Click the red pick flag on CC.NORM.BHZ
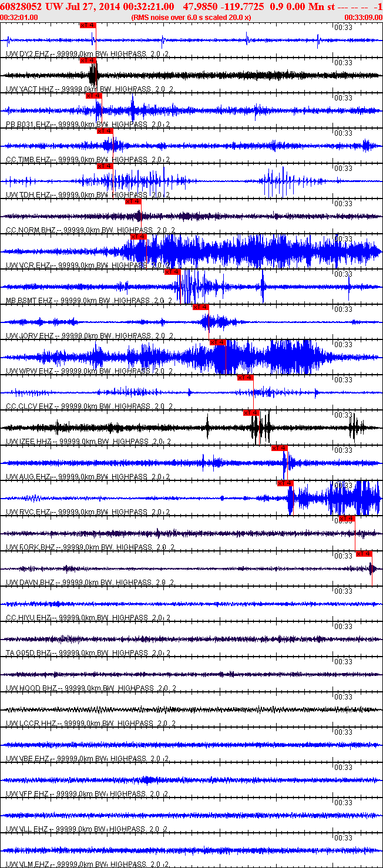This screenshot has width=383, height=868. click(x=133, y=201)
